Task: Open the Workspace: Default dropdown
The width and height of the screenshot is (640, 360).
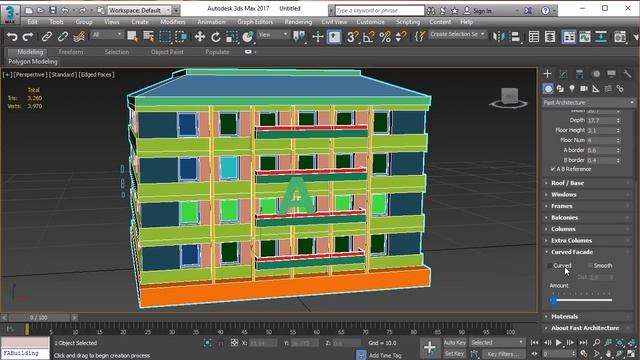Action: point(140,10)
